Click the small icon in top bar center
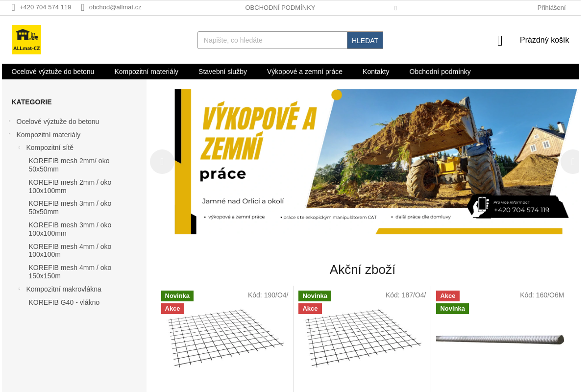 395,8
